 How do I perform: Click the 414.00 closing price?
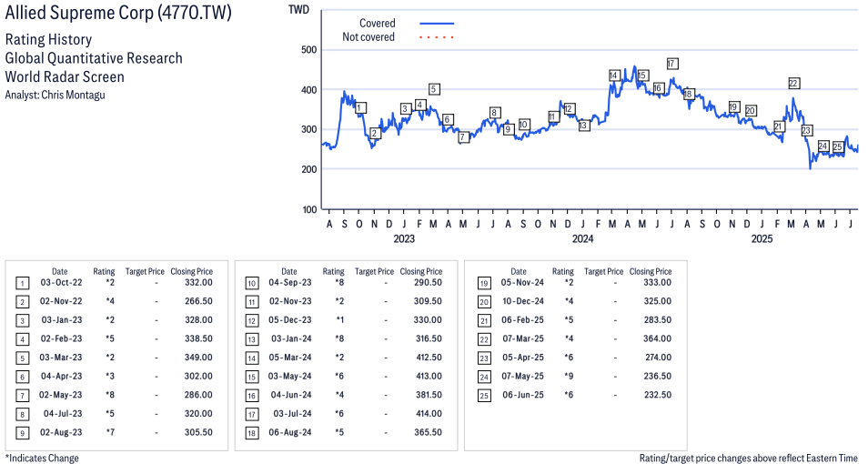(429, 414)
